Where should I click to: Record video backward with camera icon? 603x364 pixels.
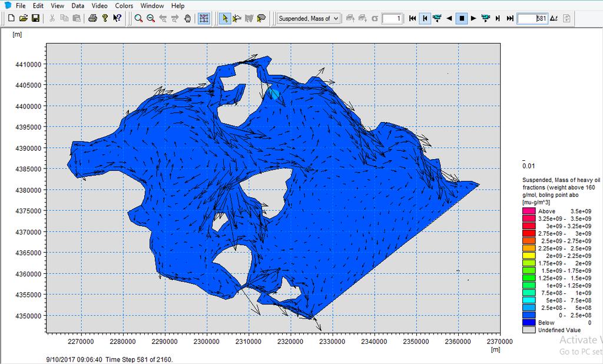click(x=437, y=18)
